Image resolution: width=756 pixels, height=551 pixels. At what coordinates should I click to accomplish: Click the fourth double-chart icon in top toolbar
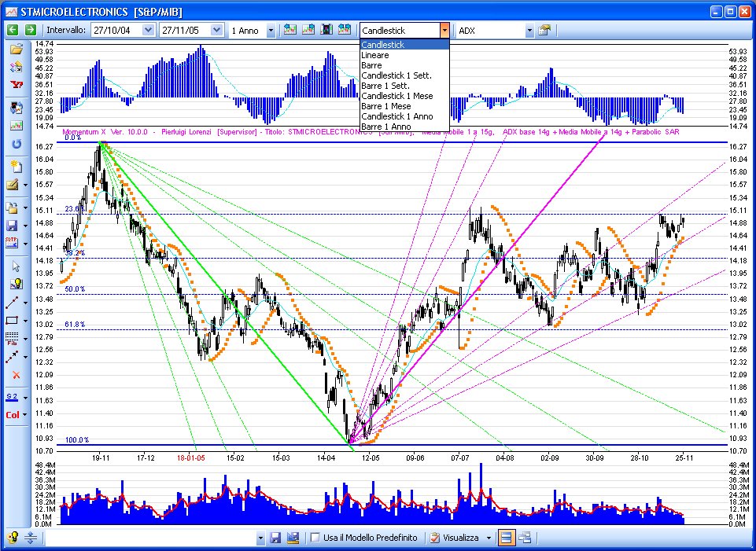345,29
